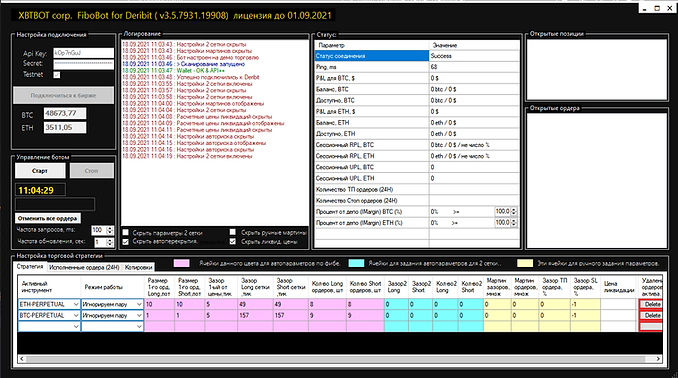Click log line '> Сканирование запущено'
The width and height of the screenshot is (678, 378).
coord(183,64)
